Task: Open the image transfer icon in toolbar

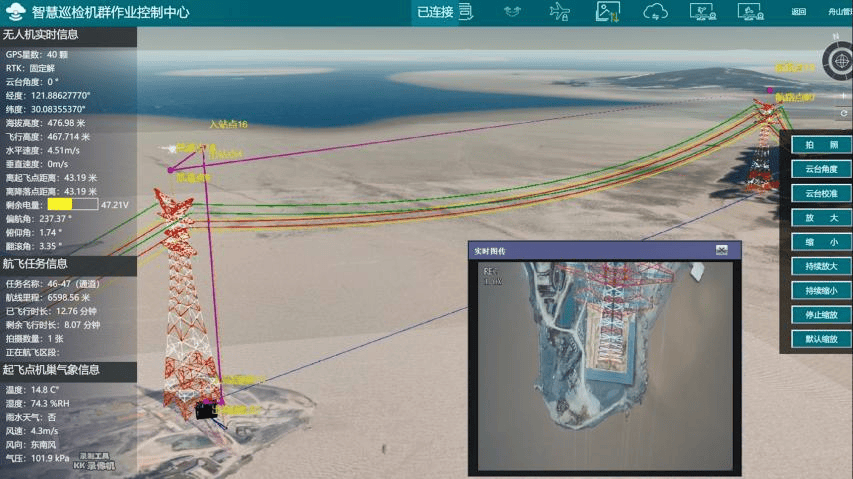Action: click(x=607, y=12)
